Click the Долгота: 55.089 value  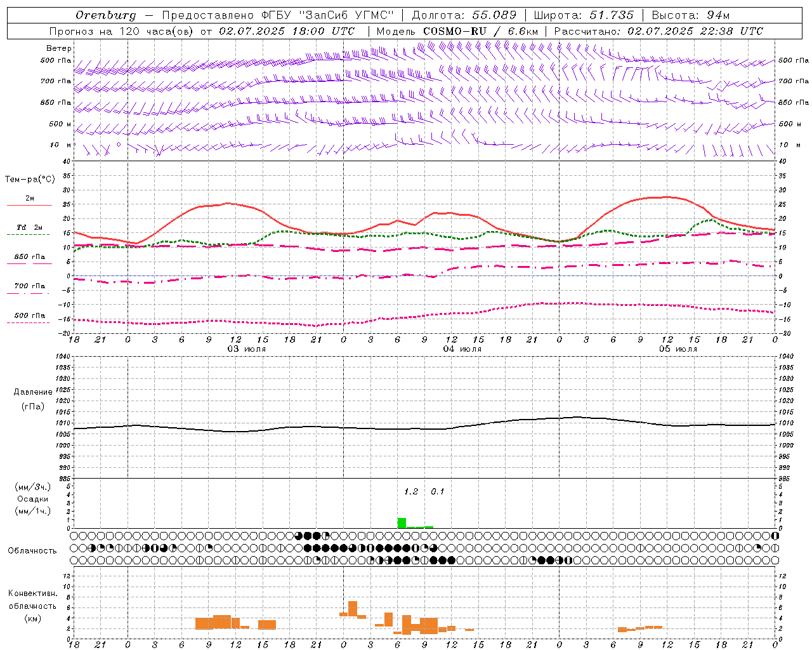coord(464,15)
